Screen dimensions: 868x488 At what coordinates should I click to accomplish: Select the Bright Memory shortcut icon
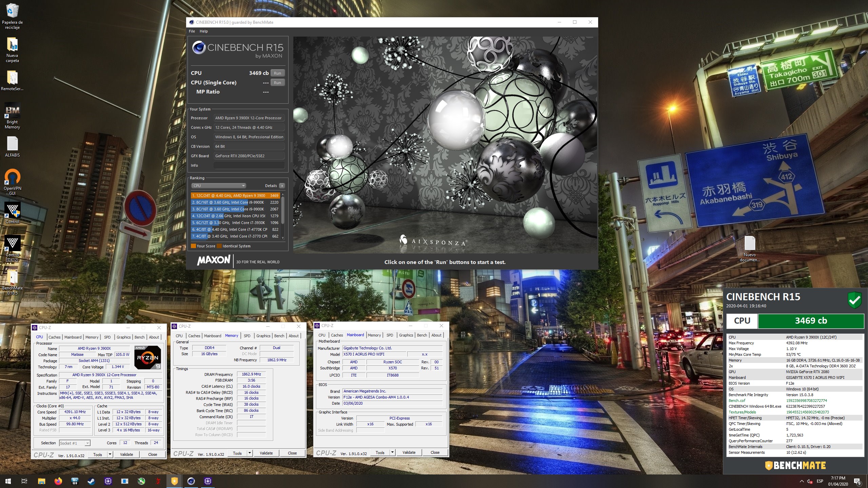12,111
